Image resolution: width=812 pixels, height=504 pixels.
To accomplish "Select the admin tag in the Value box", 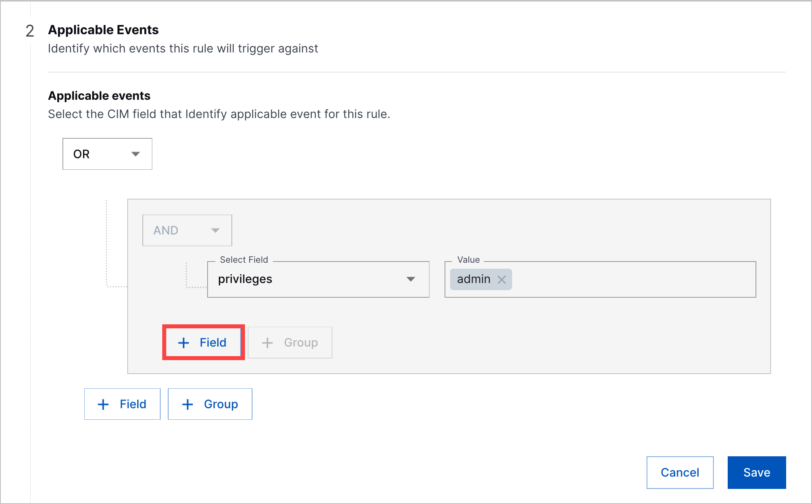I will pyautogui.click(x=473, y=279).
